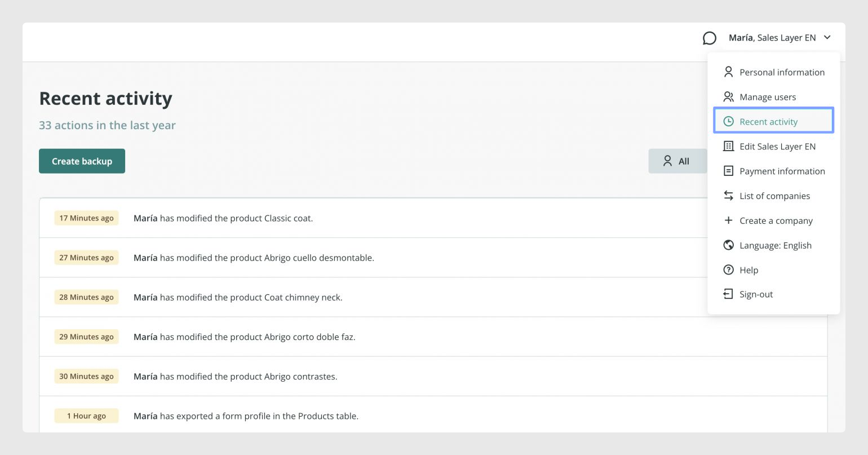This screenshot has width=868, height=455.
Task: Click the building icon beside Edit Sales Layer EN
Action: click(728, 146)
